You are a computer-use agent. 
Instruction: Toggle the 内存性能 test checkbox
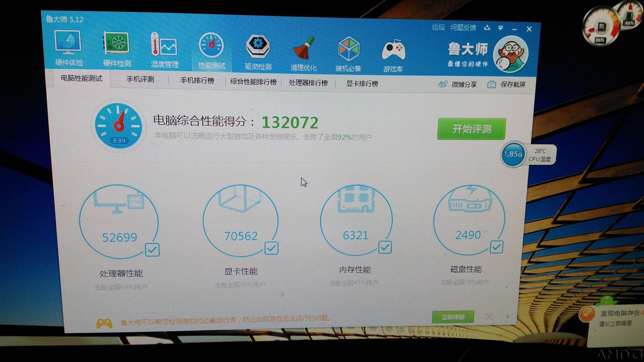385,247
